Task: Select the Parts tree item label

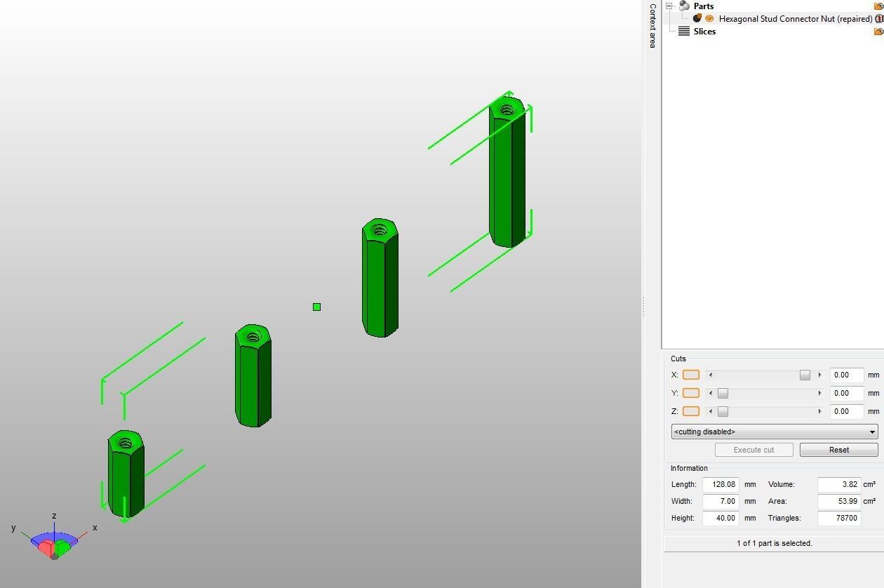Action: (x=703, y=6)
